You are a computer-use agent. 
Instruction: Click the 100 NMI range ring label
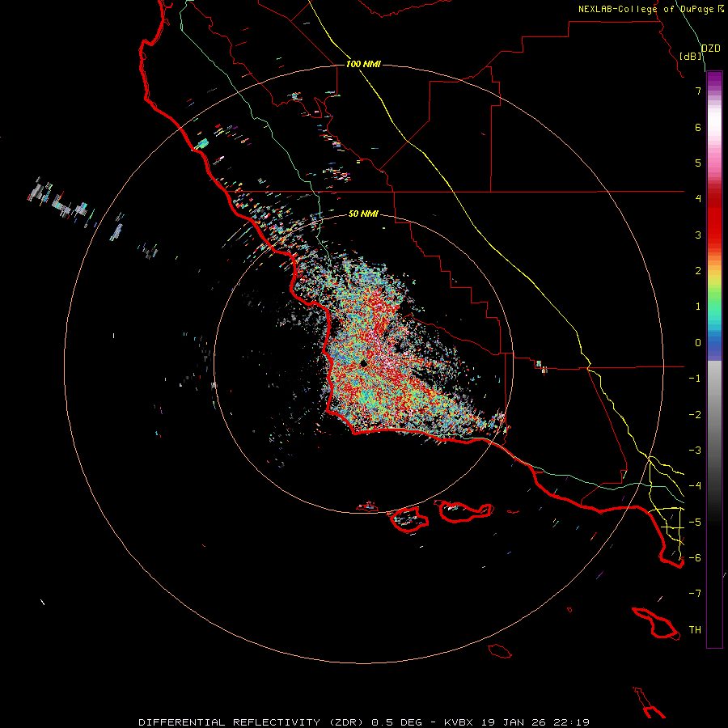(363, 64)
